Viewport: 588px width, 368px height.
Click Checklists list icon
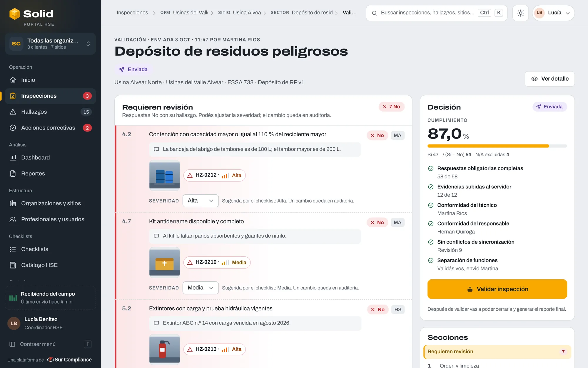point(13,249)
